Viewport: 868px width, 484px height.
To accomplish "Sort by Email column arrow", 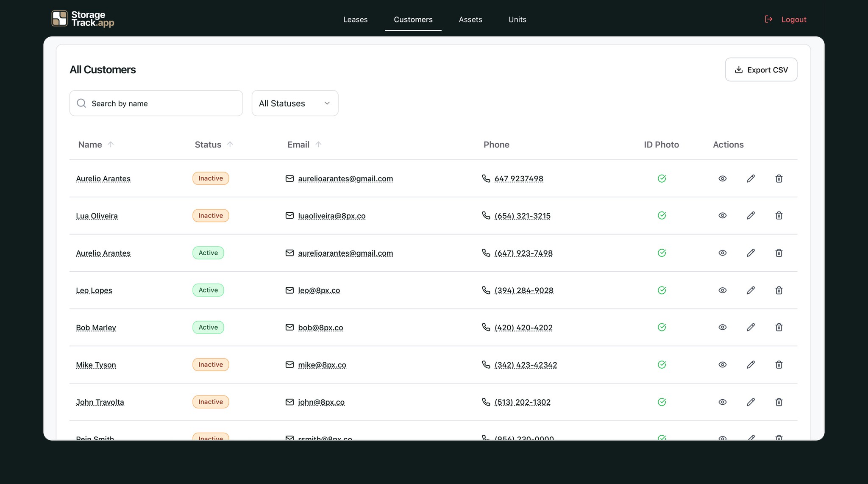I will click(x=318, y=145).
